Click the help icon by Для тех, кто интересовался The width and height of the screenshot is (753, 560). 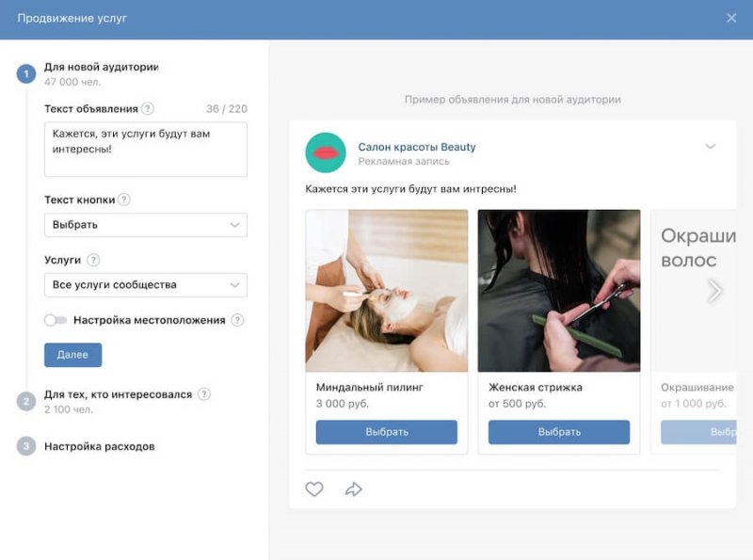[204, 394]
